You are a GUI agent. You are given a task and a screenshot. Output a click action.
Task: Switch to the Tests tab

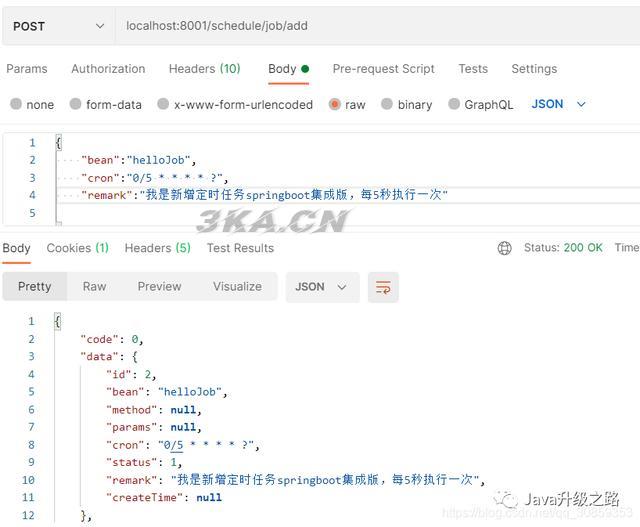coord(473,69)
